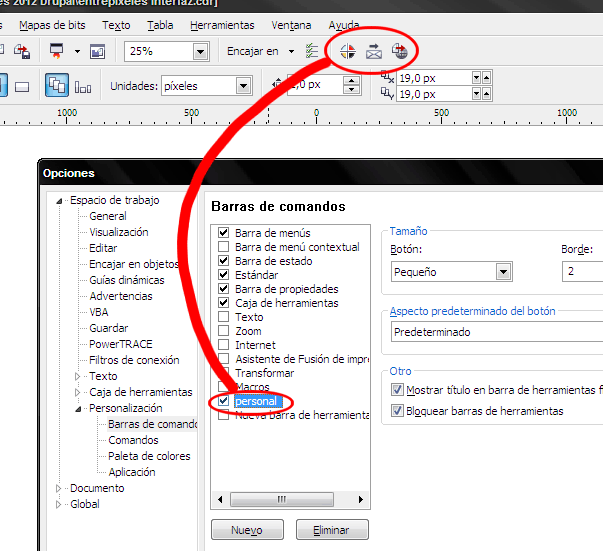Click the Nuevo button
The width and height of the screenshot is (603, 551).
click(x=247, y=530)
